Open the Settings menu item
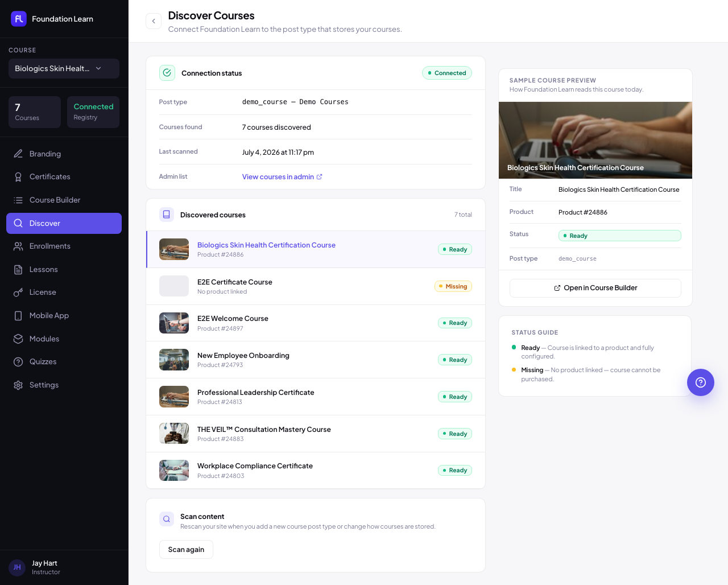The width and height of the screenshot is (728, 585). coord(64,385)
